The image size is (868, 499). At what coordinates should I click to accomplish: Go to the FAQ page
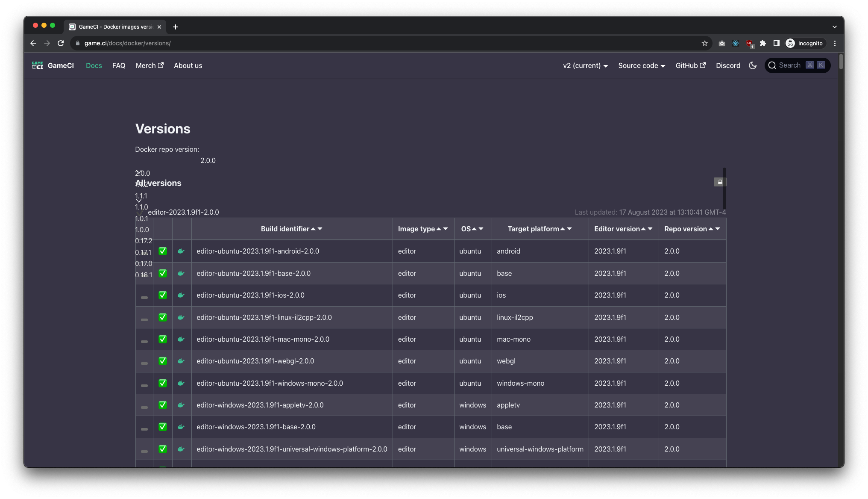pyautogui.click(x=119, y=65)
